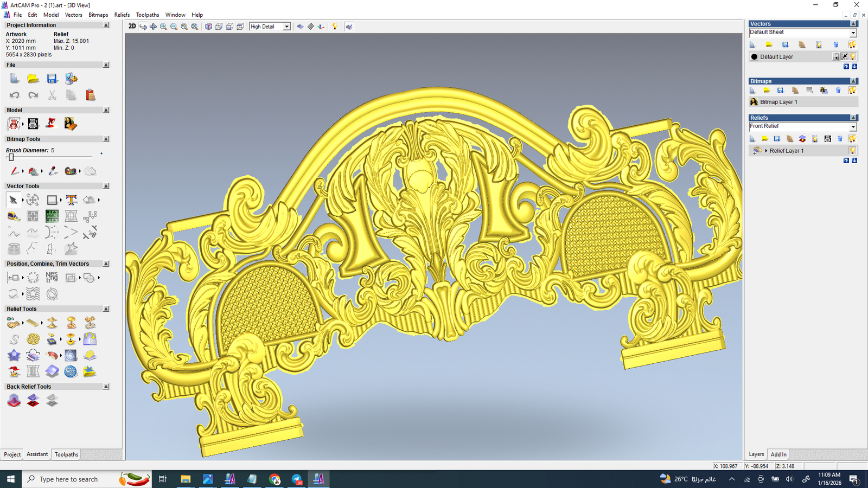Select Bitmap Layer 1 entry

778,102
